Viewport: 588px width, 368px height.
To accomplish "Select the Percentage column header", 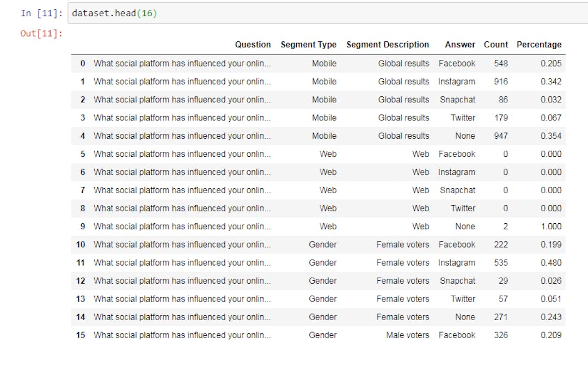I will (538, 45).
